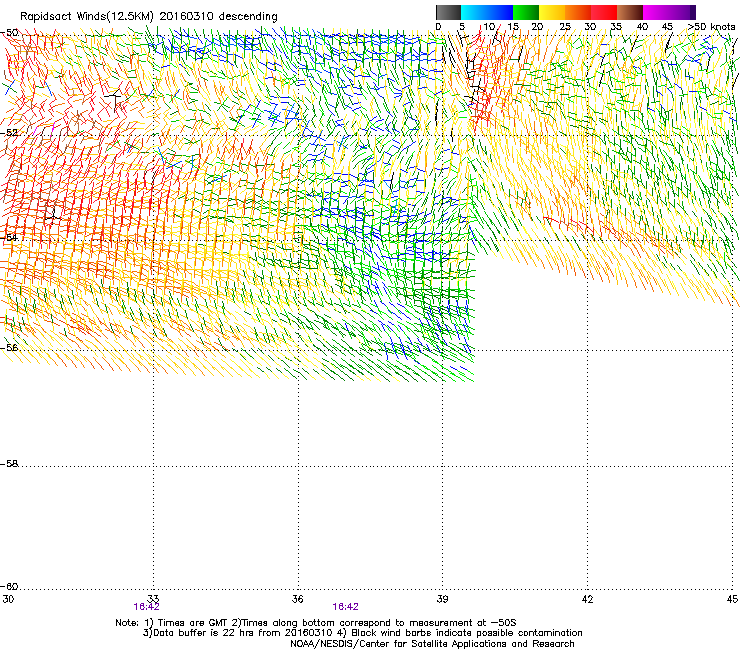This screenshot has width=740, height=650.
Task: Click the '0' label under the color bar
Action: pos(438,27)
